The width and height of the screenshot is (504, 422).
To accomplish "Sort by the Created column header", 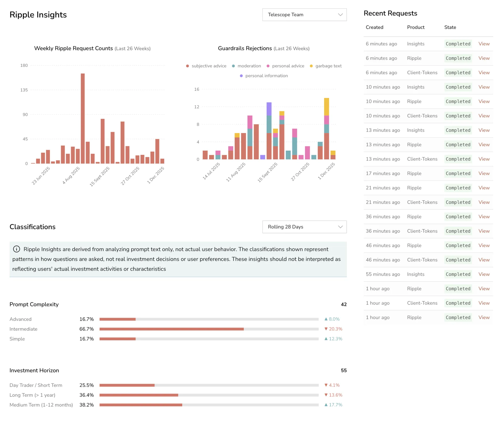I will click(x=375, y=27).
